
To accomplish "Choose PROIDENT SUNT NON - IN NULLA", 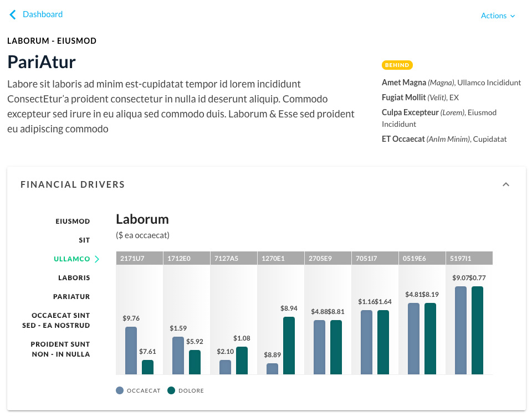I will click(61, 349).
